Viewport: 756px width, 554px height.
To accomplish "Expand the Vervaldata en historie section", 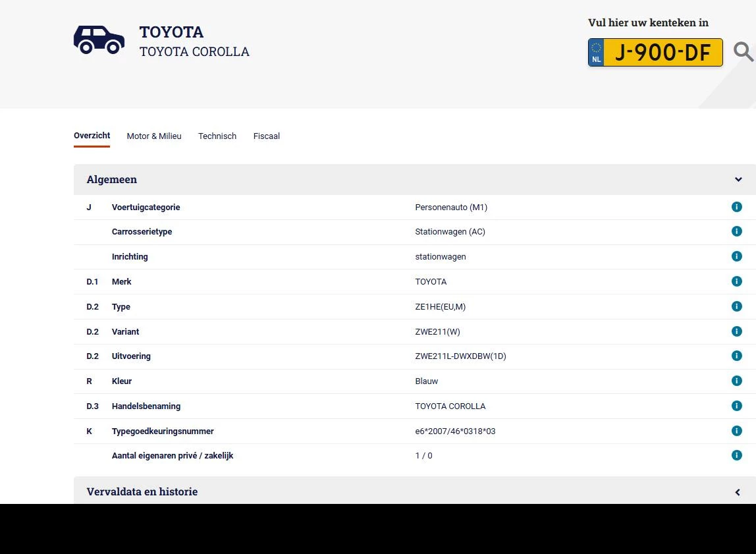I will click(x=738, y=491).
